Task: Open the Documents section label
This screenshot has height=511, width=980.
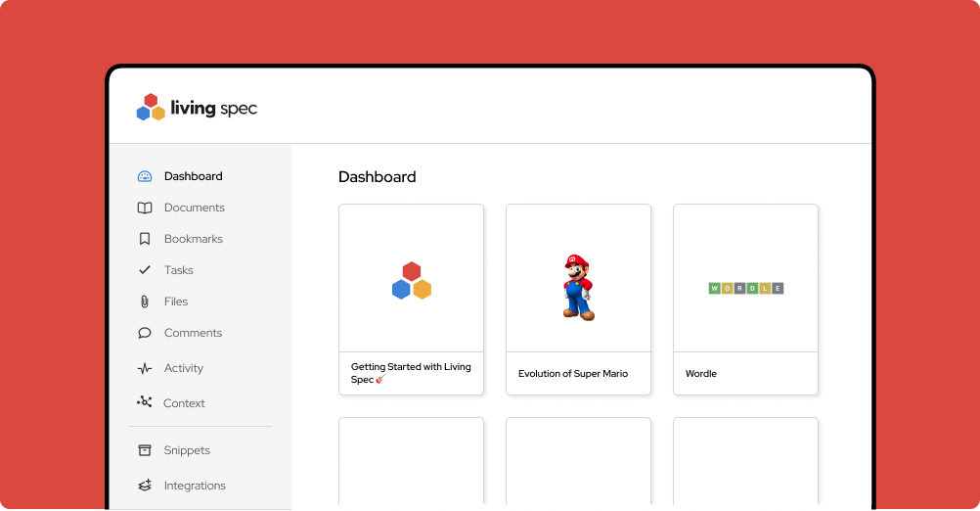Action: [x=194, y=208]
